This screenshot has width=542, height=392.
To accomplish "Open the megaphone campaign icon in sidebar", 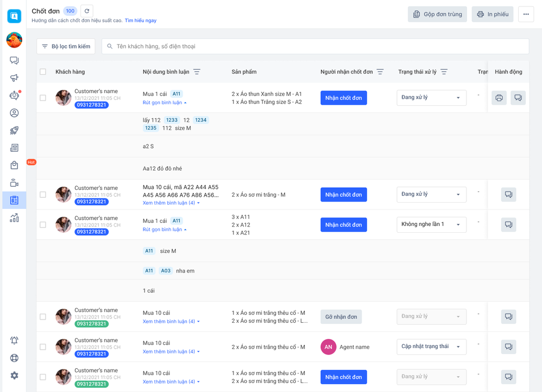I will tap(14, 78).
